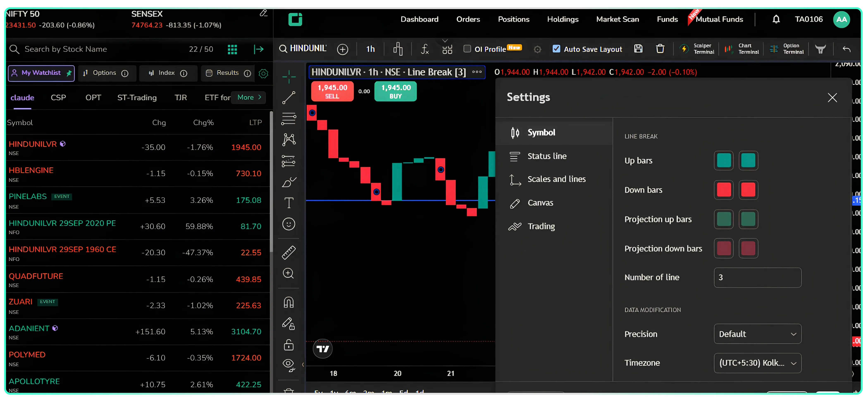Open the AA profile avatar
The height and width of the screenshot is (398, 868).
click(841, 19)
